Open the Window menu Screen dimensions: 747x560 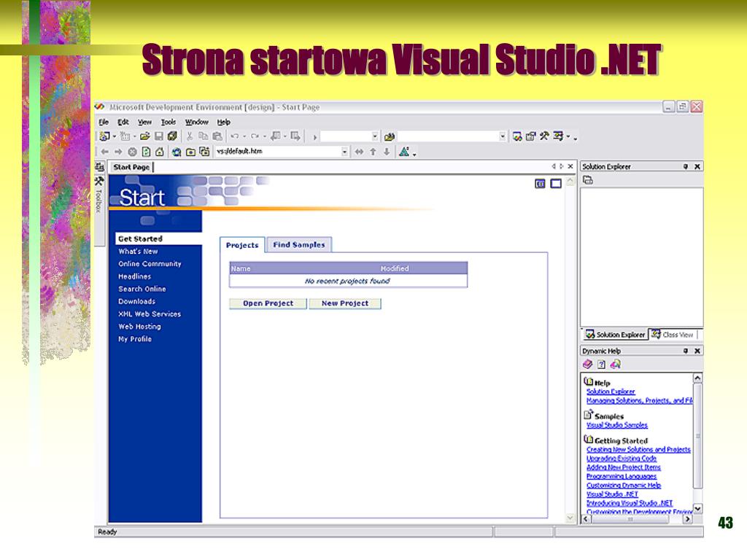(x=197, y=122)
